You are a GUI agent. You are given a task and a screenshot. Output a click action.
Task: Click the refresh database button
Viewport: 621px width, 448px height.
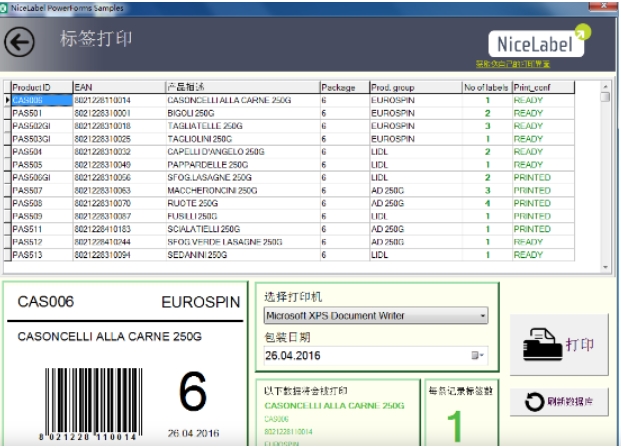pos(559,402)
